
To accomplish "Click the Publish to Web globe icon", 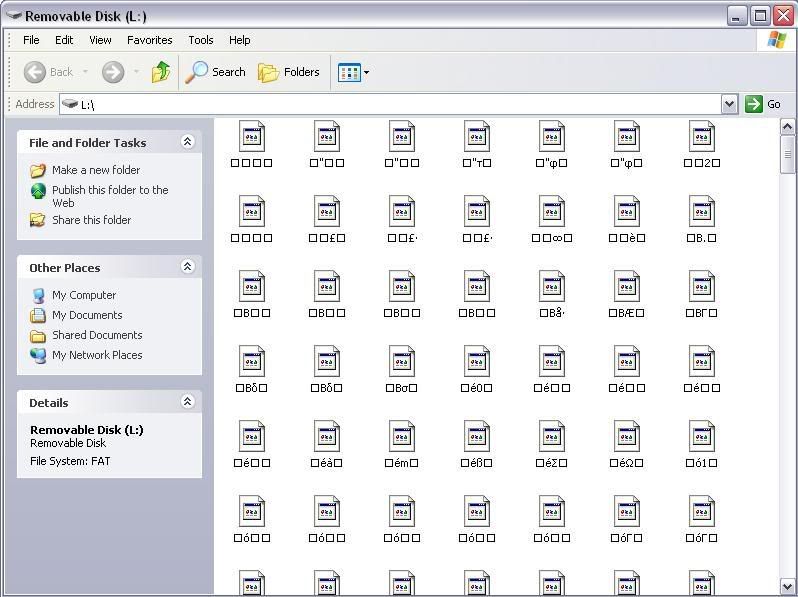I will point(38,191).
